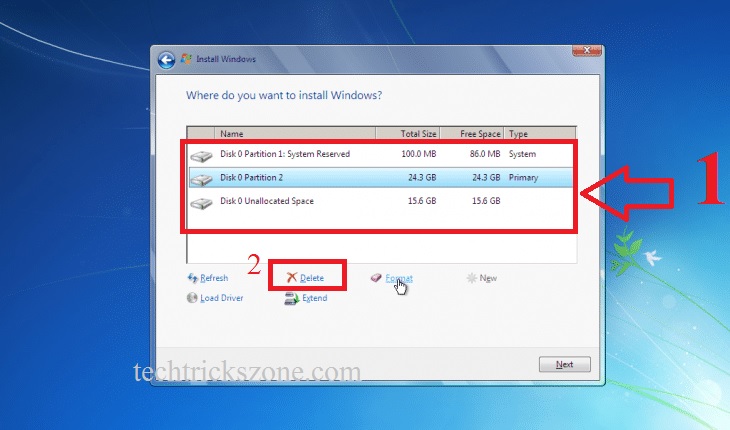Click the Type column header
This screenshot has width=730, height=430.
coord(538,133)
